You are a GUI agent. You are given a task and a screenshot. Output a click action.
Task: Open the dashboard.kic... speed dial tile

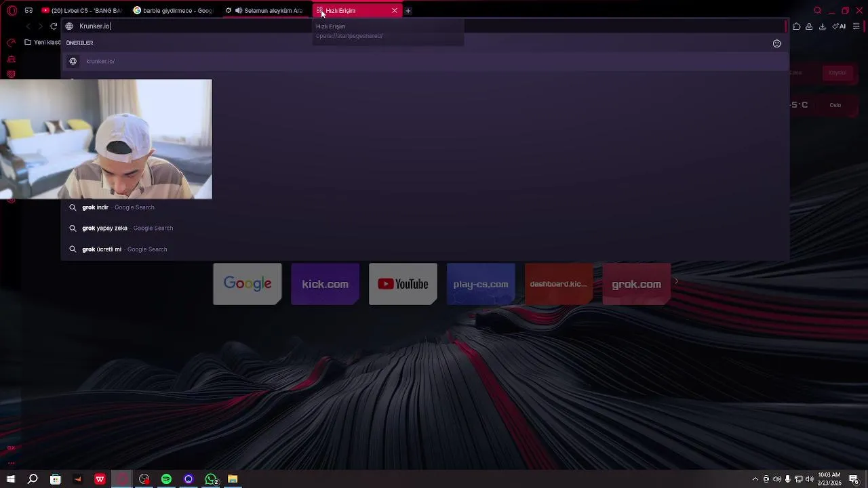[559, 284]
